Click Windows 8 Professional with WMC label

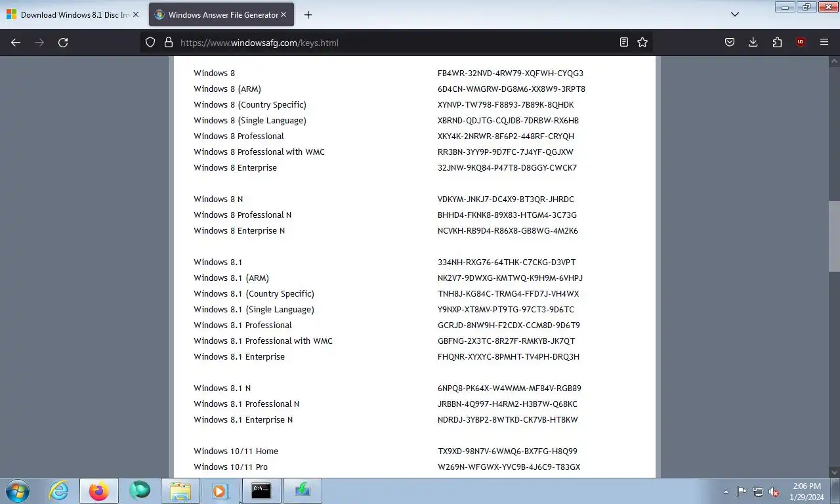click(x=259, y=152)
